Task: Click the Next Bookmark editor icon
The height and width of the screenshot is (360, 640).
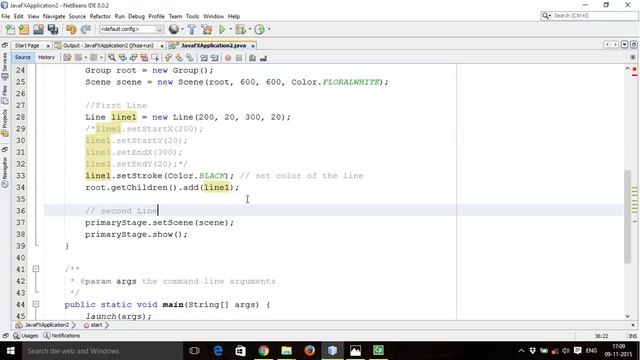Action: click(179, 58)
